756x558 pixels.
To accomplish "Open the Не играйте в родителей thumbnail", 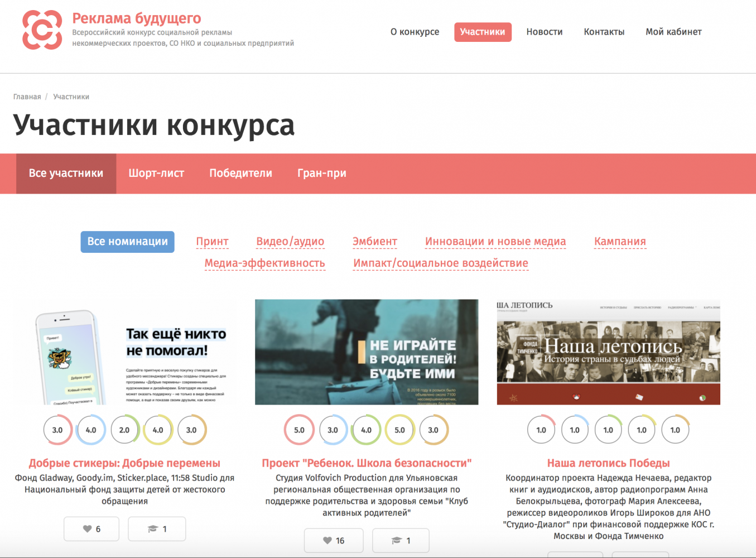I will tap(367, 352).
